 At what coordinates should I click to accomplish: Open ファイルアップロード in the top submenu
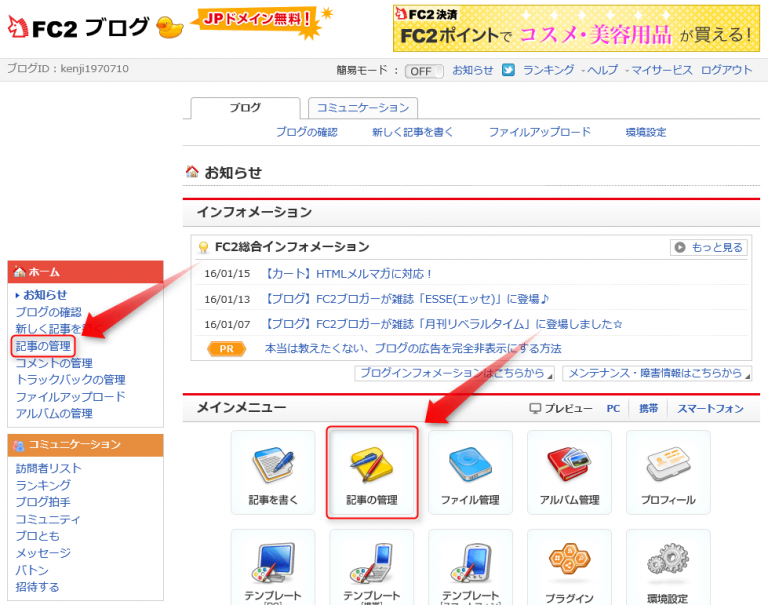[539, 132]
